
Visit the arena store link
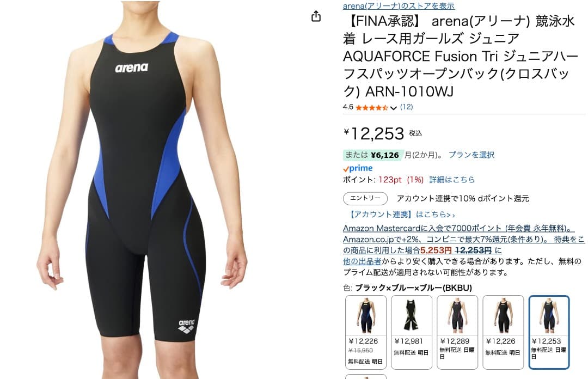point(399,5)
